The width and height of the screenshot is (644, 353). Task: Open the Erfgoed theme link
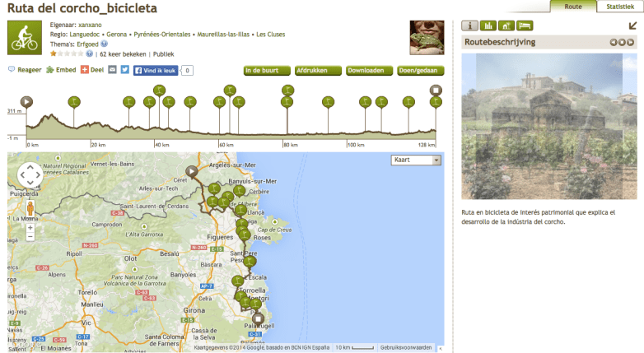87,44
